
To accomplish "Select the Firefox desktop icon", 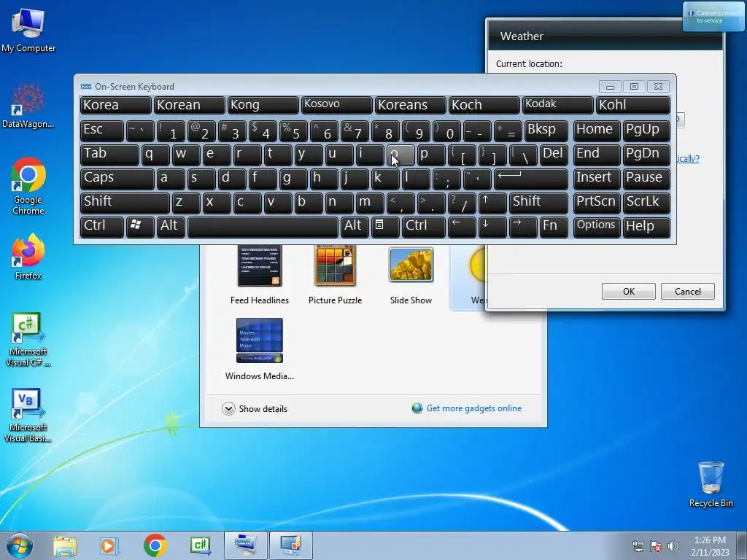I will tap(28, 256).
